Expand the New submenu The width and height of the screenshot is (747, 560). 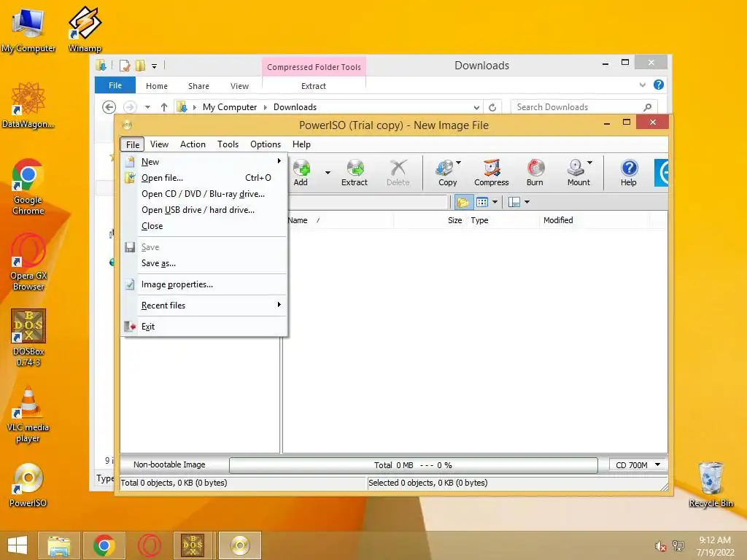point(204,161)
